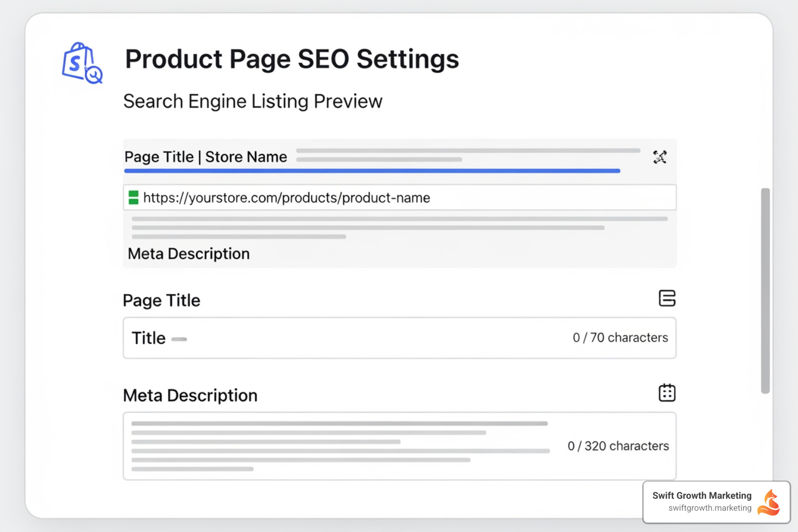Click the 0 / 70 characters counter
This screenshot has height=532, width=798.
[620, 338]
